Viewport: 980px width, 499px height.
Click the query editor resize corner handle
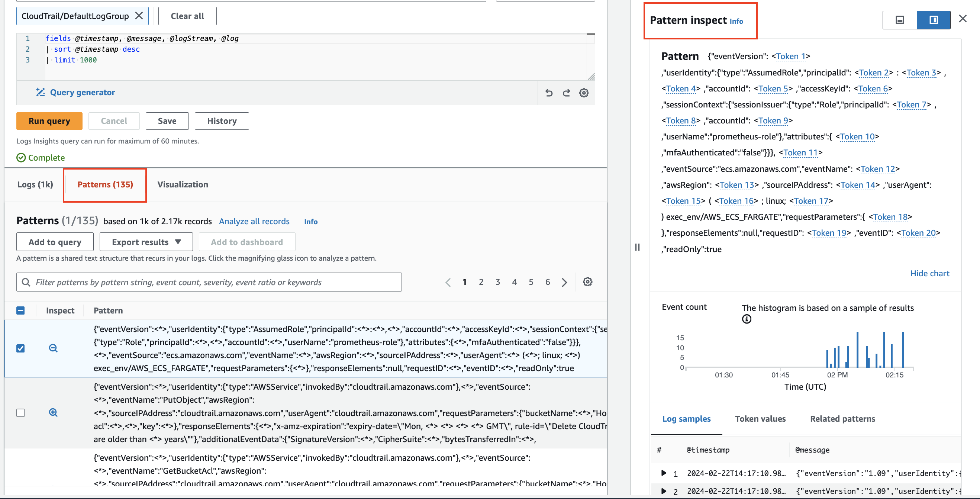pyautogui.click(x=591, y=77)
